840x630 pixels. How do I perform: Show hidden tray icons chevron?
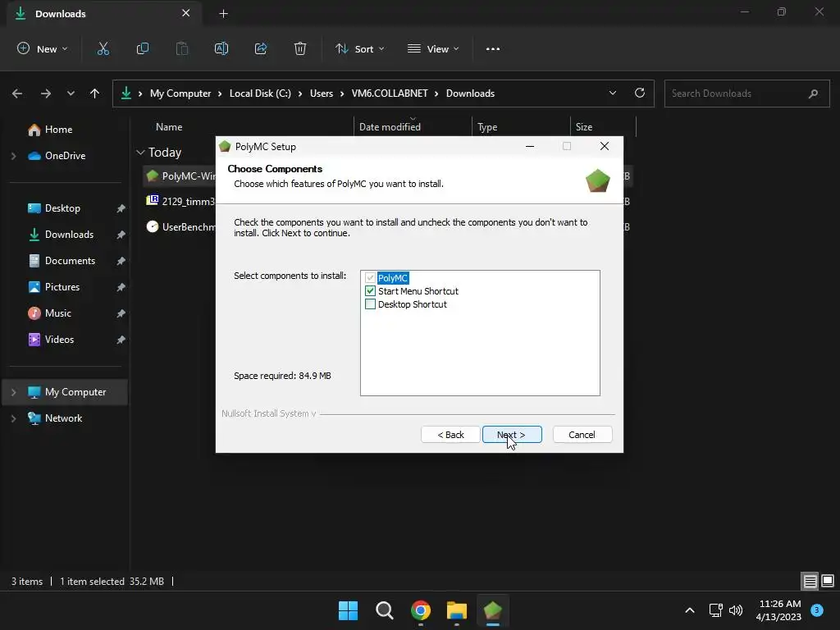(x=690, y=610)
